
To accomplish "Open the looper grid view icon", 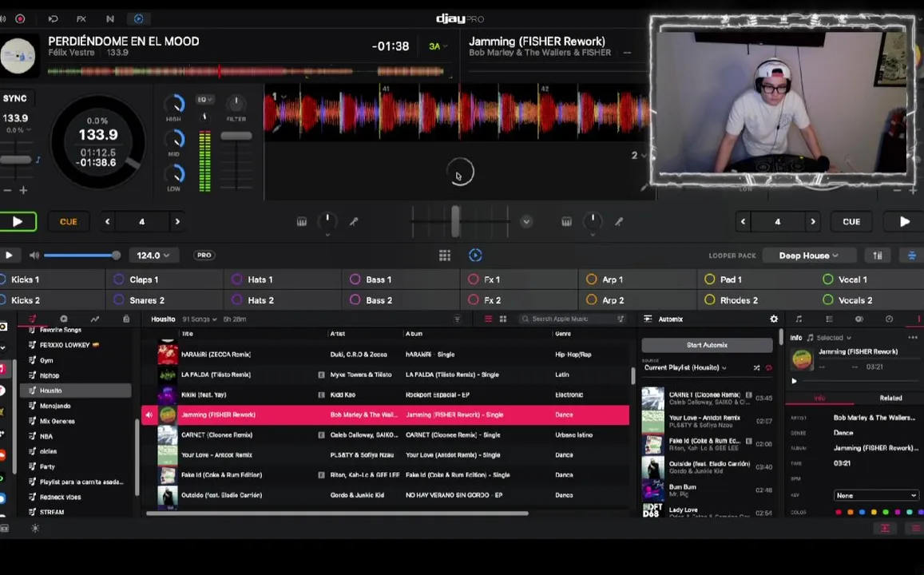I will coord(445,255).
